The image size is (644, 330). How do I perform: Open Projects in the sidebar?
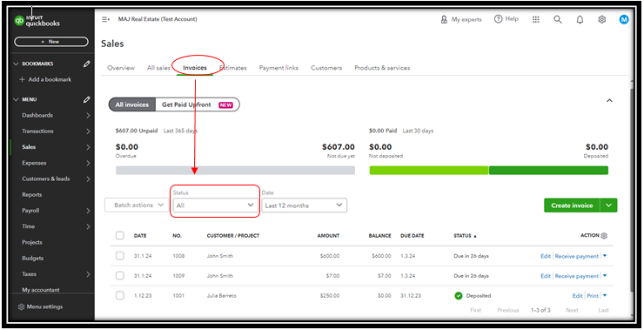[x=32, y=242]
